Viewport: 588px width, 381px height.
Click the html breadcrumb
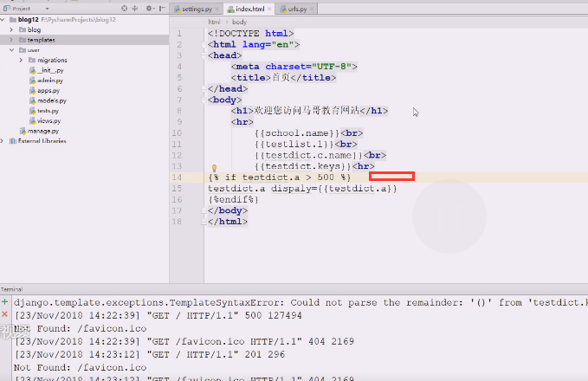click(x=214, y=23)
